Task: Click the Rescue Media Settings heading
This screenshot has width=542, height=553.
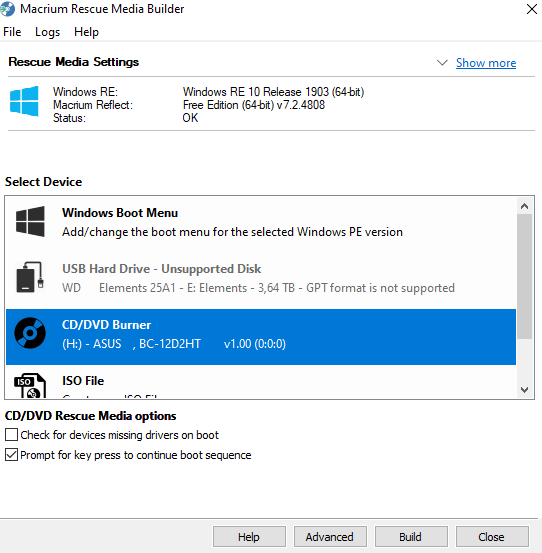Action: [74, 62]
